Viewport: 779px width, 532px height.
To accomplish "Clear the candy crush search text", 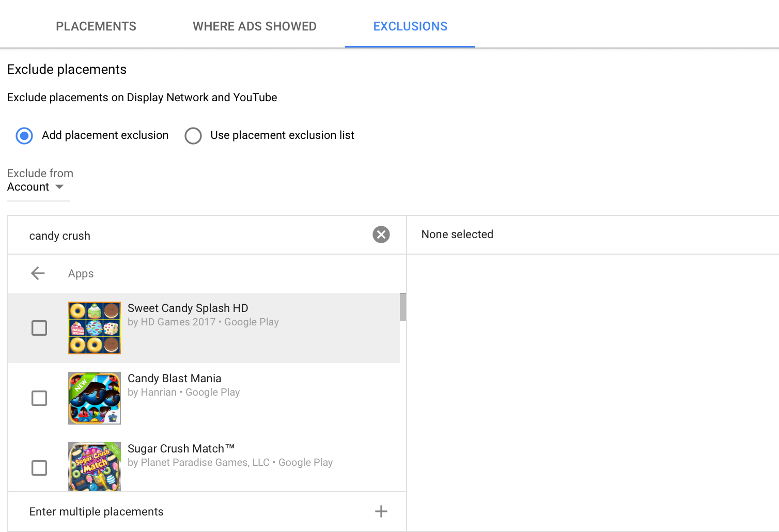I will 381,234.
